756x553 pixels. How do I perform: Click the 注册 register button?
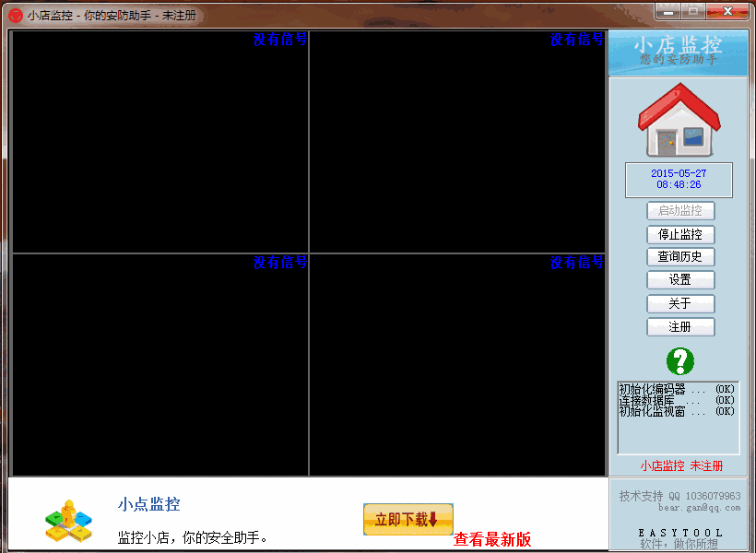[680, 326]
